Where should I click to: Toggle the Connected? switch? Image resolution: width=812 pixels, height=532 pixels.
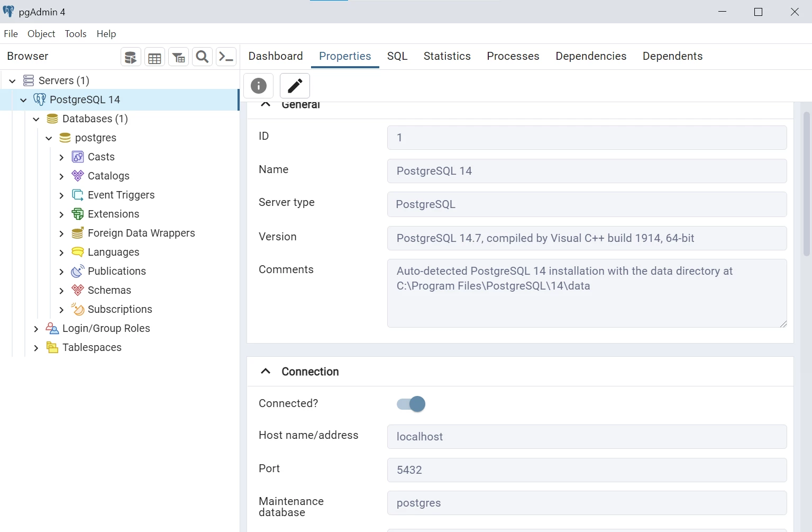click(x=411, y=404)
